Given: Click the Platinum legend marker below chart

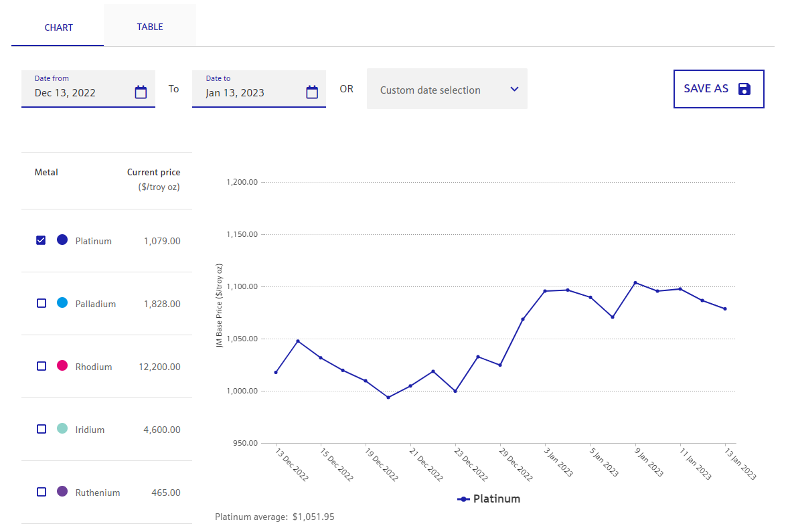Looking at the screenshot, I should point(463,499).
